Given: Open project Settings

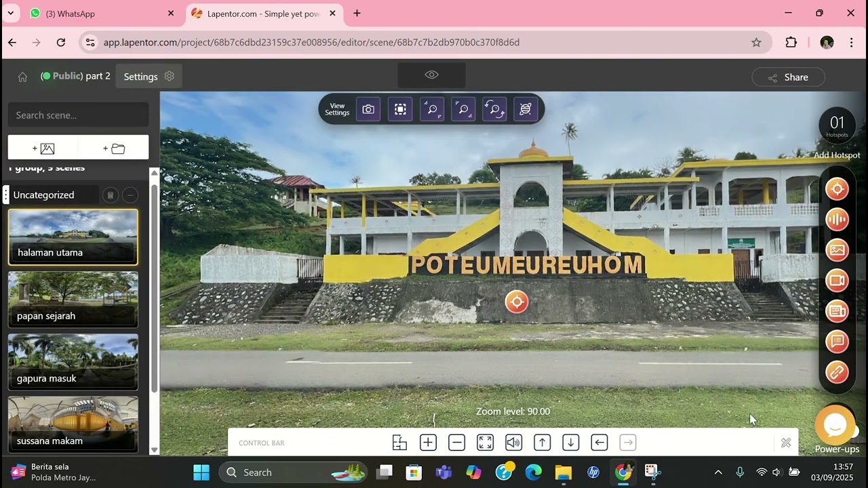Looking at the screenshot, I should (x=149, y=77).
